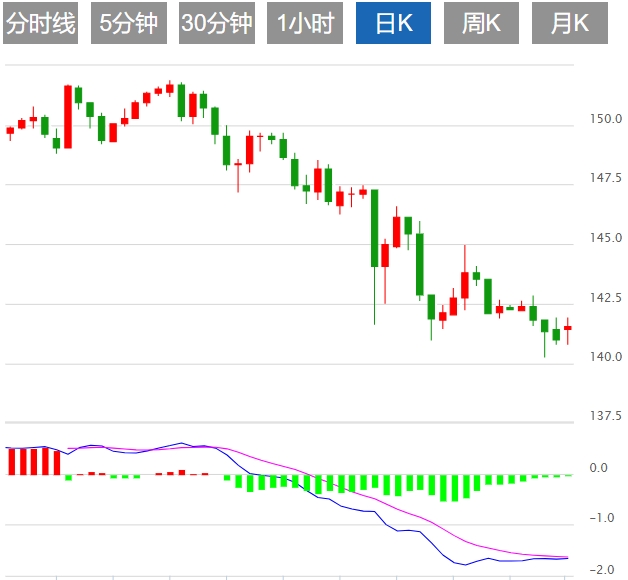Click the 142.5 price axis label
Screen dimensions: 628x580
606,298
